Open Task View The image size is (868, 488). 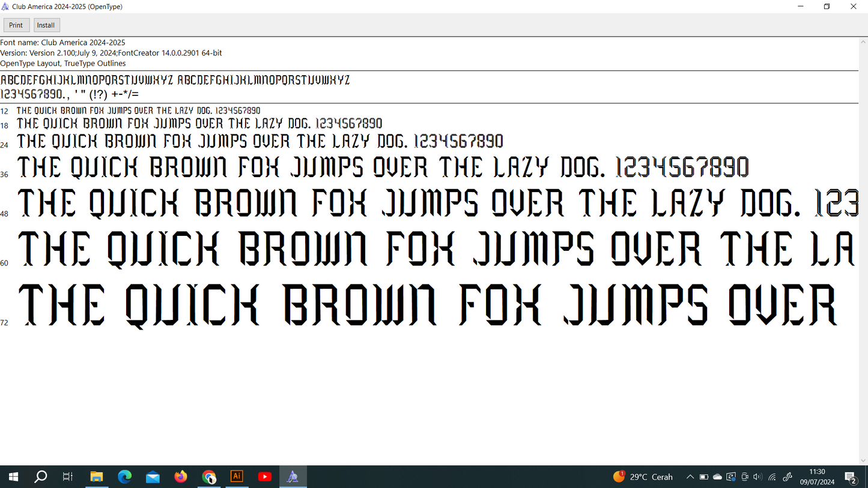(x=68, y=477)
